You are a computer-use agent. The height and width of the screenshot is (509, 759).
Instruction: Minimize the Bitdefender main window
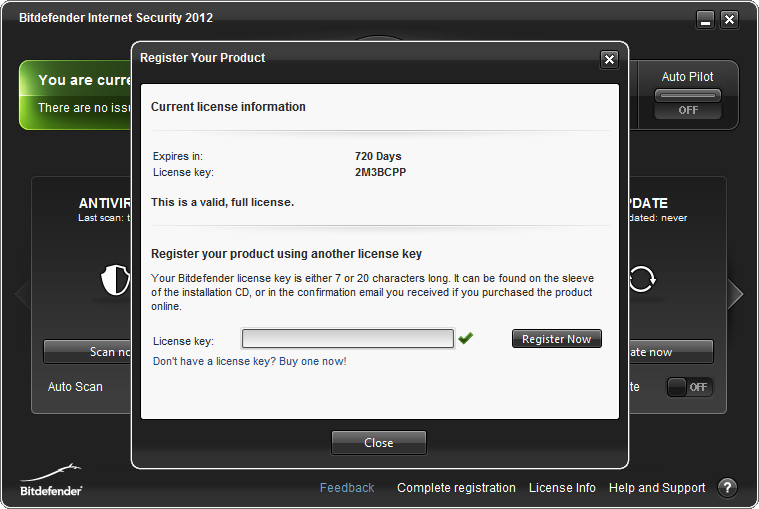click(706, 19)
